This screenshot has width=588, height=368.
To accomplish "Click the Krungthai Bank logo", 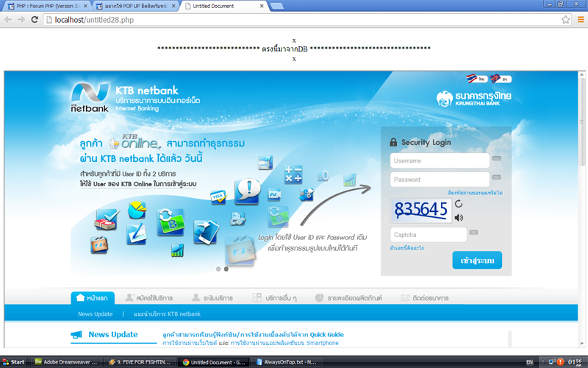I will coord(474,99).
